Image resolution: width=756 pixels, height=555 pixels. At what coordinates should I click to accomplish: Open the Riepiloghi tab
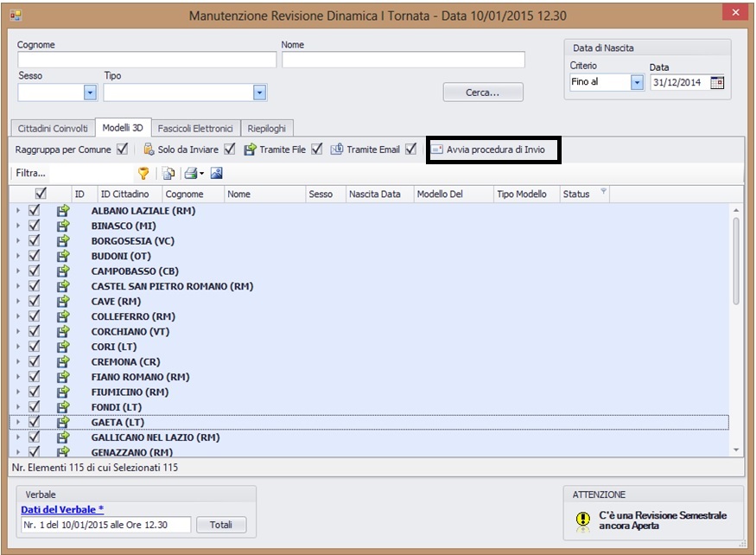267,129
